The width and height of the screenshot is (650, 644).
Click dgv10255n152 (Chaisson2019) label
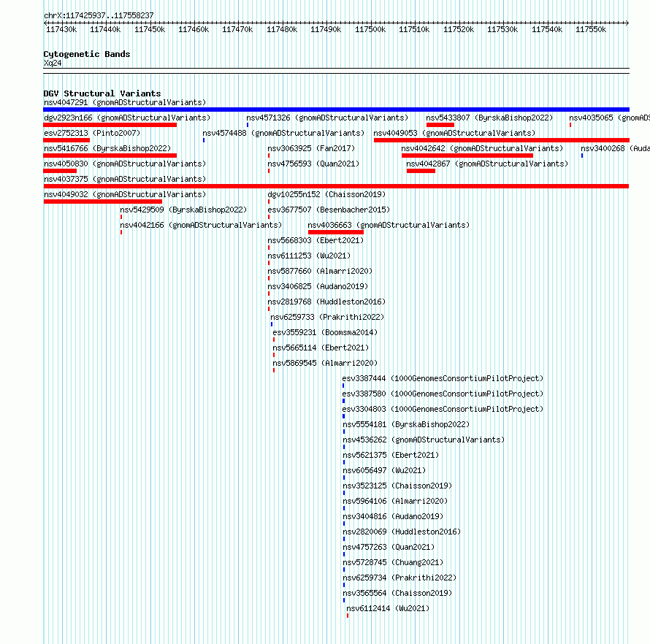pyautogui.click(x=326, y=194)
